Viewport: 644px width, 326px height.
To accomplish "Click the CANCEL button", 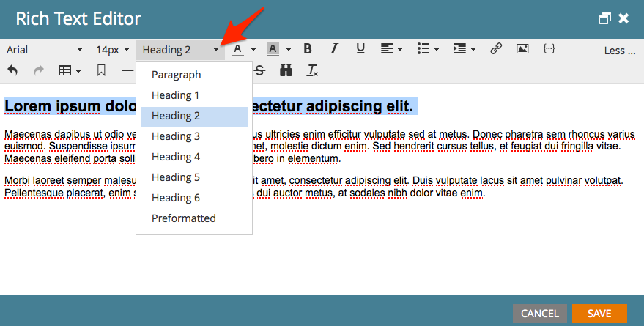I will (x=540, y=314).
